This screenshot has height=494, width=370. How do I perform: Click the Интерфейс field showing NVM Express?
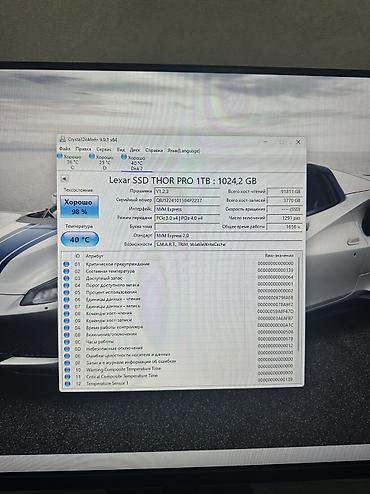pyautogui.click(x=187, y=209)
